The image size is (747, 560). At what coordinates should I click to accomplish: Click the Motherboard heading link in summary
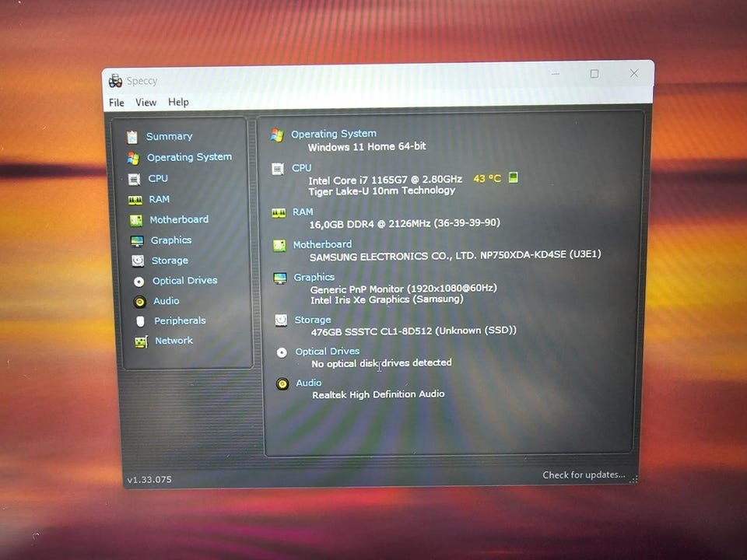click(x=322, y=245)
